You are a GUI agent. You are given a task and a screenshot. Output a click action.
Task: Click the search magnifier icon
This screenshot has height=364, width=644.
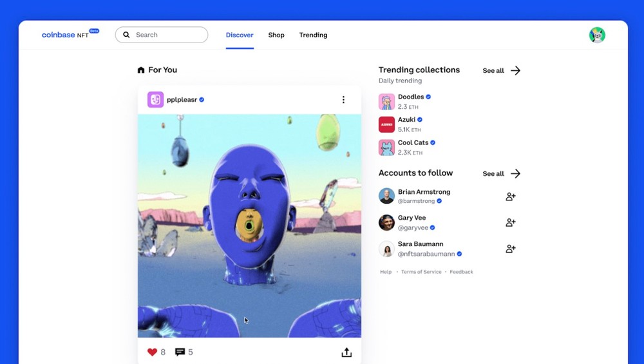coord(126,35)
